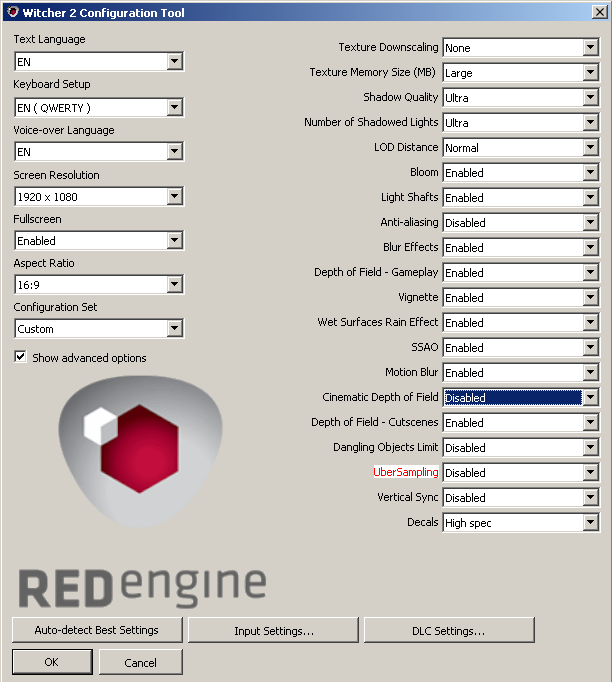
Task: Click the Show advanced options label
Action: pos(89,358)
